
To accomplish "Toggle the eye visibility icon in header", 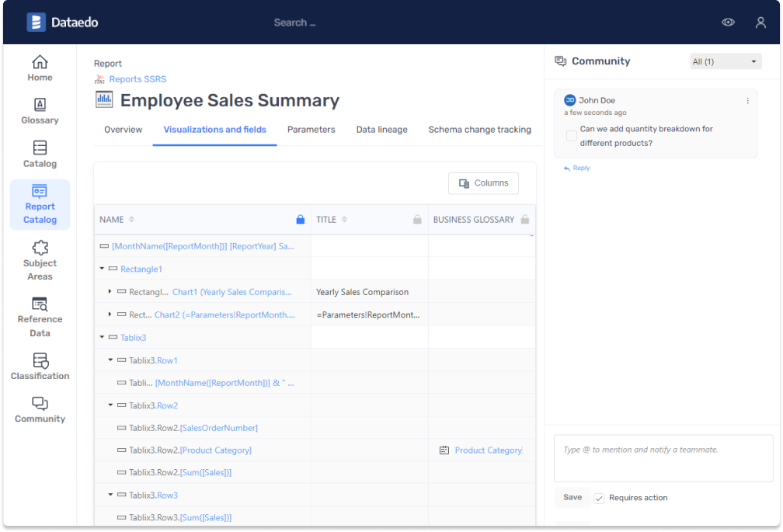I will (x=728, y=23).
